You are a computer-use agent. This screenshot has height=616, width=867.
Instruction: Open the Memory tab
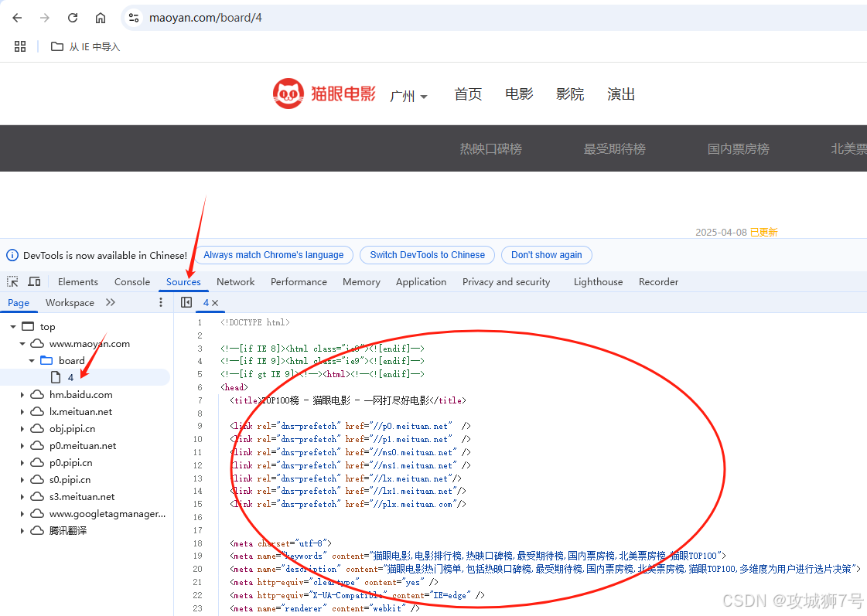click(361, 282)
